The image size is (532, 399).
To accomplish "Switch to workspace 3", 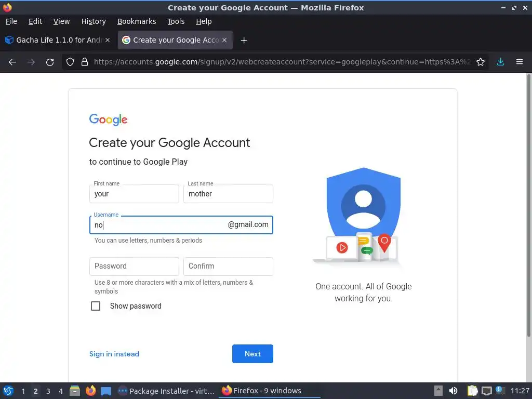I will click(x=48, y=391).
